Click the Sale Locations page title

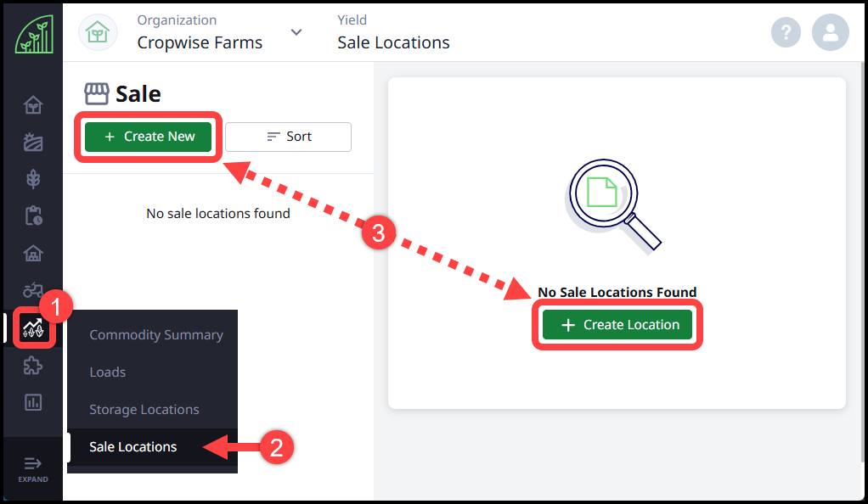393,42
